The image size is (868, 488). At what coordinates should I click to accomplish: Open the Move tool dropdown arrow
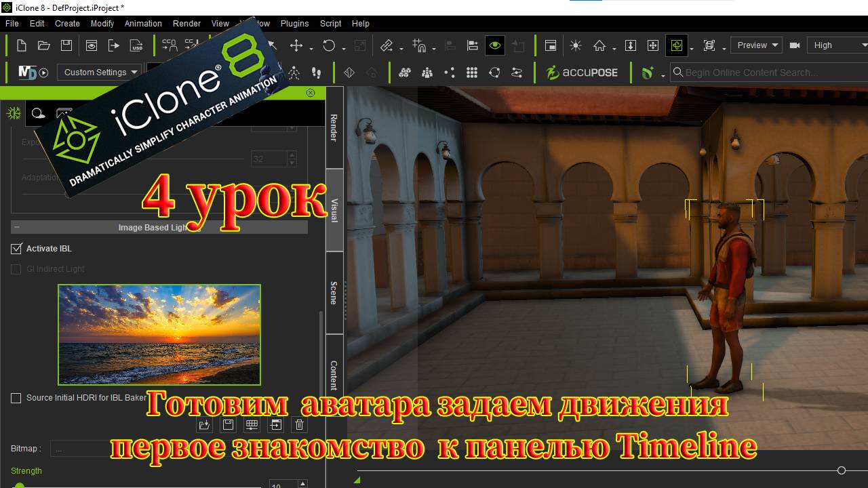(311, 48)
